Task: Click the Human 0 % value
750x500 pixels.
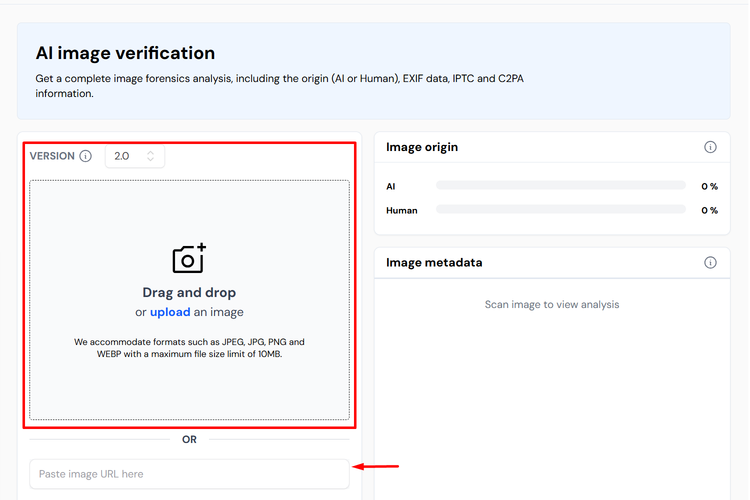Action: click(709, 210)
